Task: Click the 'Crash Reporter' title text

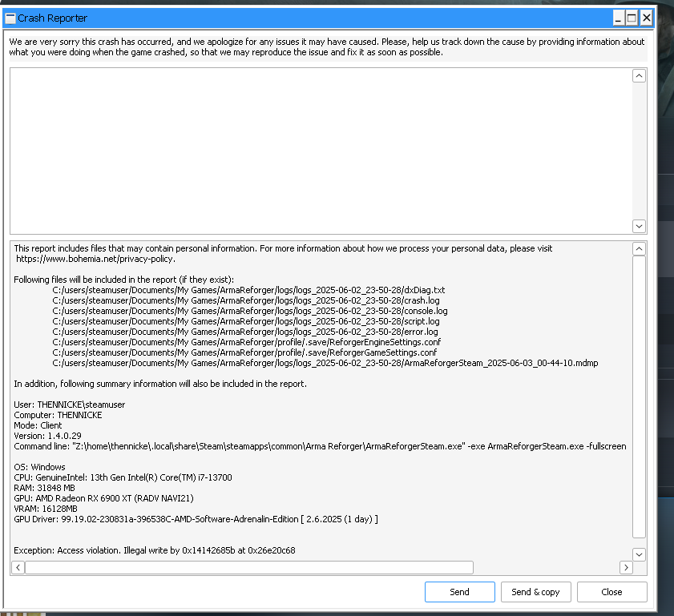Action: (52, 18)
